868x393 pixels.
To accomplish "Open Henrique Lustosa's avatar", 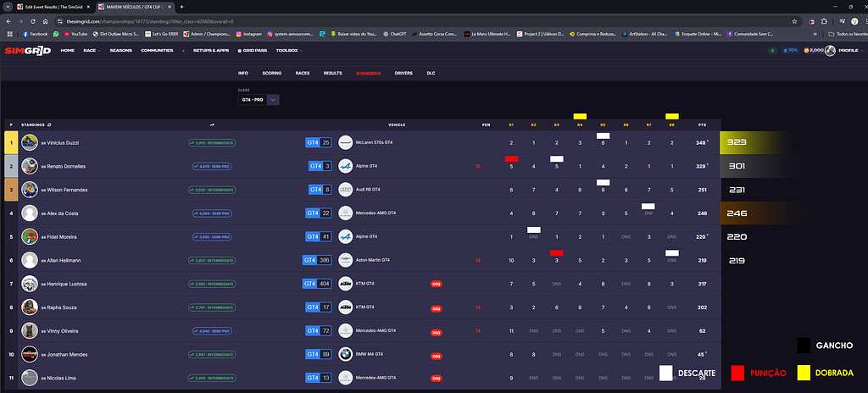I will (30, 284).
